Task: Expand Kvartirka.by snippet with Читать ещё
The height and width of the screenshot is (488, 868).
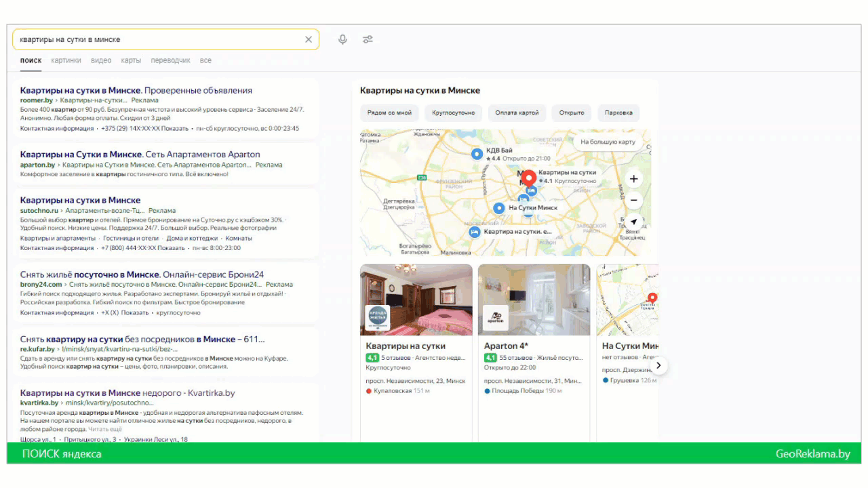Action: point(105,429)
